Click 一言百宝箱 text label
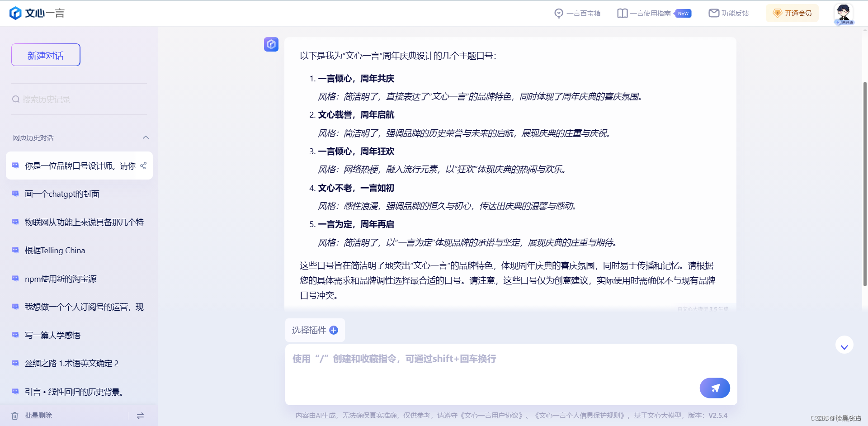This screenshot has width=868, height=426. click(x=583, y=14)
